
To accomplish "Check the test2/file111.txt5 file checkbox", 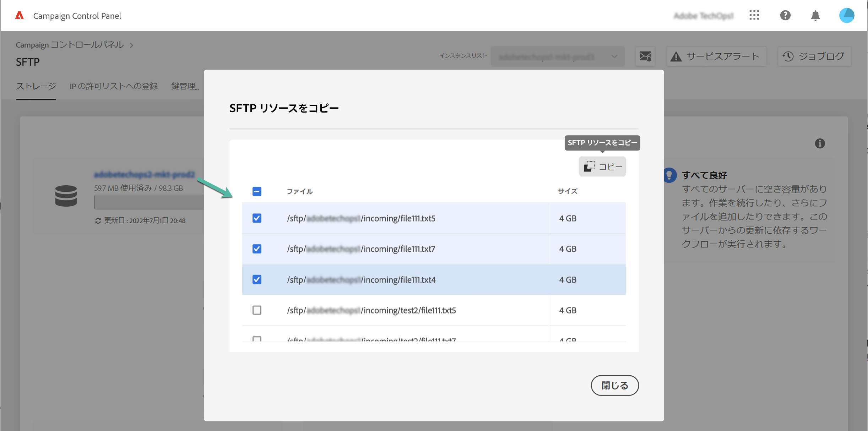I will point(257,310).
